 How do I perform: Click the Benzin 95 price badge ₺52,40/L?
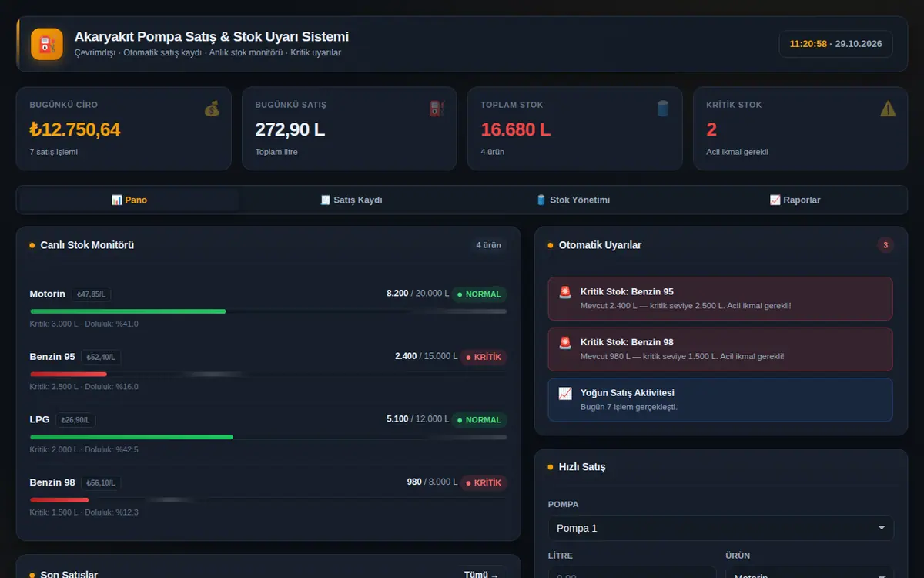[x=102, y=357]
